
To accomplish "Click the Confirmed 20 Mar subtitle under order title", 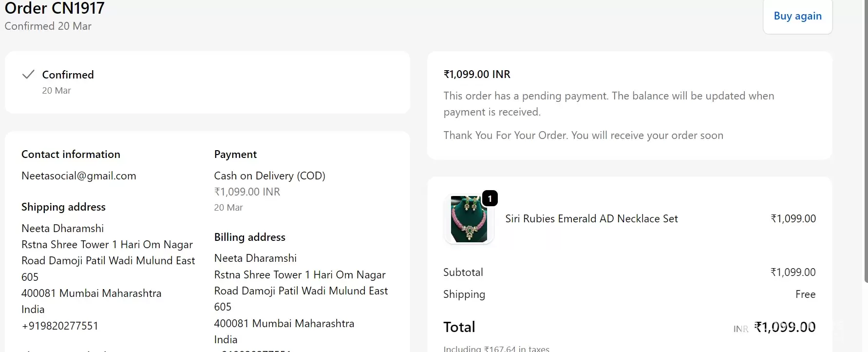I will (x=48, y=26).
